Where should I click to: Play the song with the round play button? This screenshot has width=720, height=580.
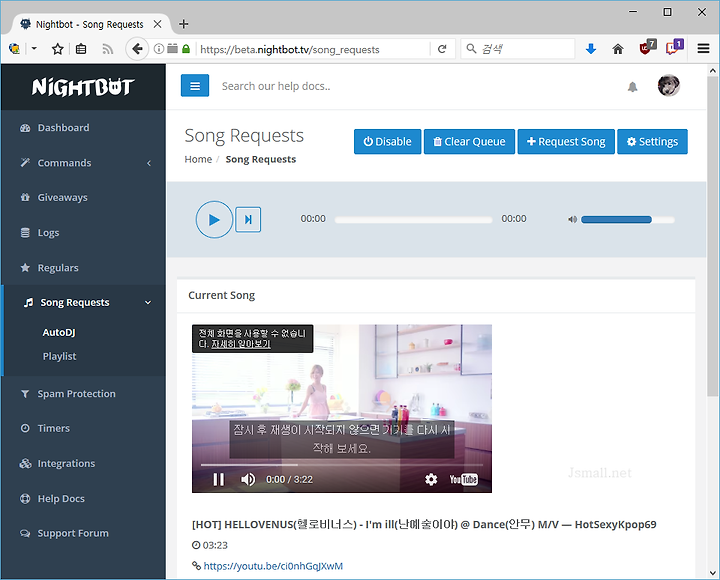(214, 220)
